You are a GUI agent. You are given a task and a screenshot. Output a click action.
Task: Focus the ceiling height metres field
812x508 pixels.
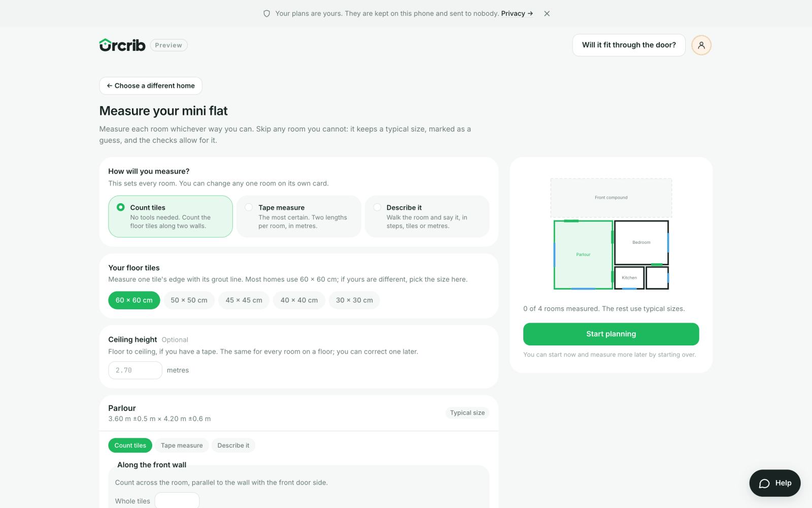(x=135, y=370)
